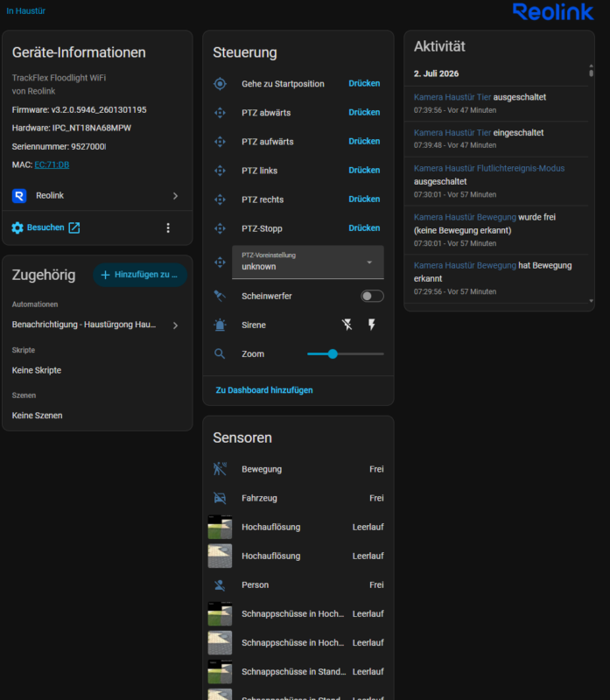
Task: Click the Besuchen link
Action: pyautogui.click(x=46, y=227)
